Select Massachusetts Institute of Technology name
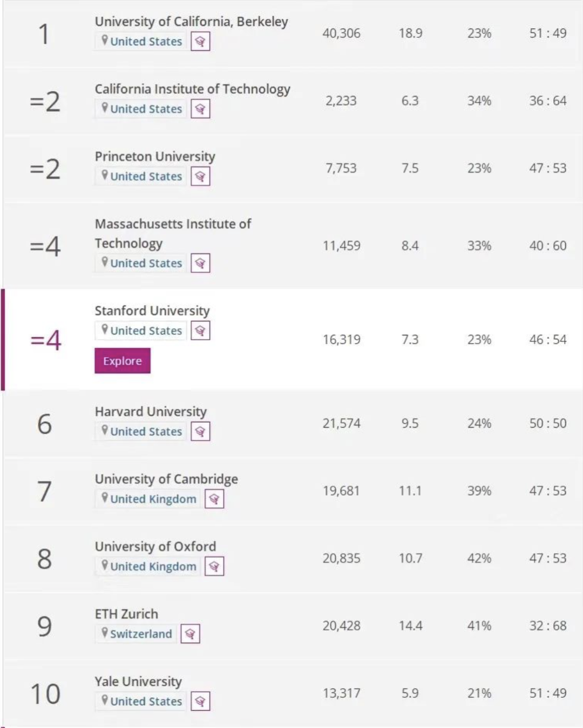Viewport: 583px width, 728px height. click(173, 233)
